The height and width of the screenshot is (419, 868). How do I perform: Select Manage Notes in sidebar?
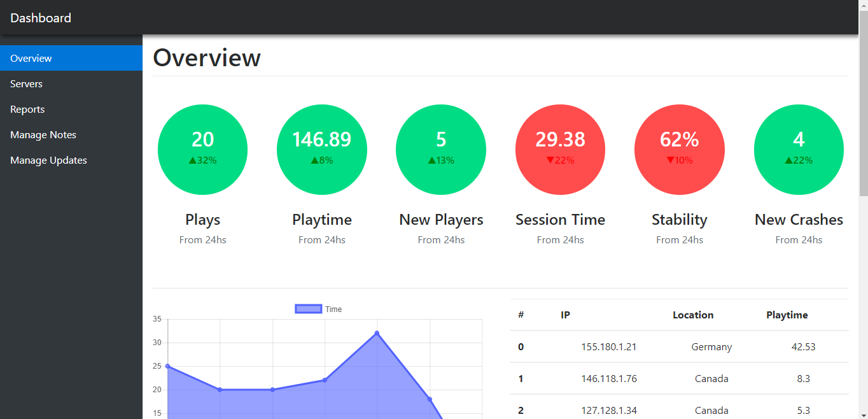71,134
